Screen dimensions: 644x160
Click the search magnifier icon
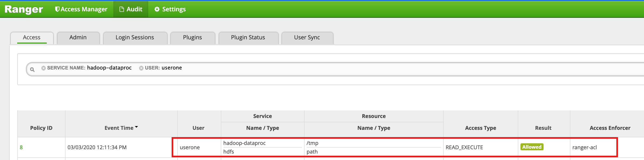click(32, 69)
